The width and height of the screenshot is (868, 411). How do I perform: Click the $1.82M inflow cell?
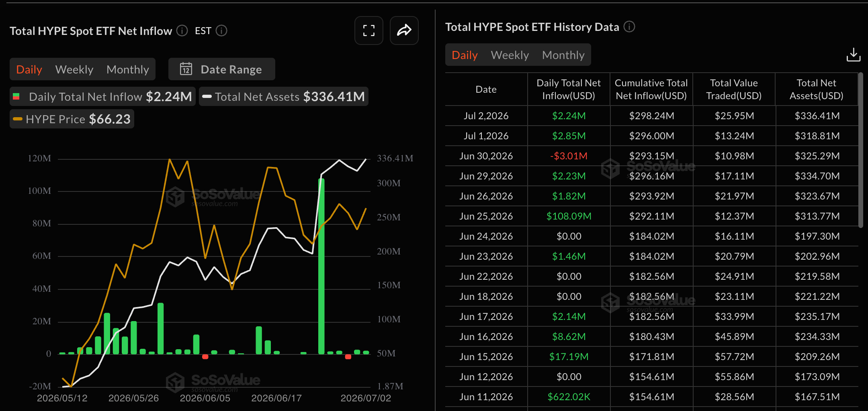coord(569,196)
